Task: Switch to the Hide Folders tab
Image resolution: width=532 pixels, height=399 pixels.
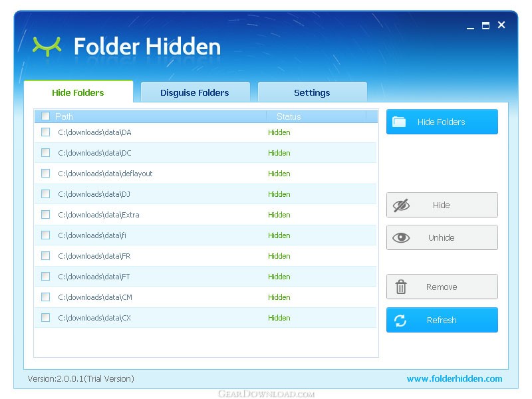Action: click(x=78, y=92)
